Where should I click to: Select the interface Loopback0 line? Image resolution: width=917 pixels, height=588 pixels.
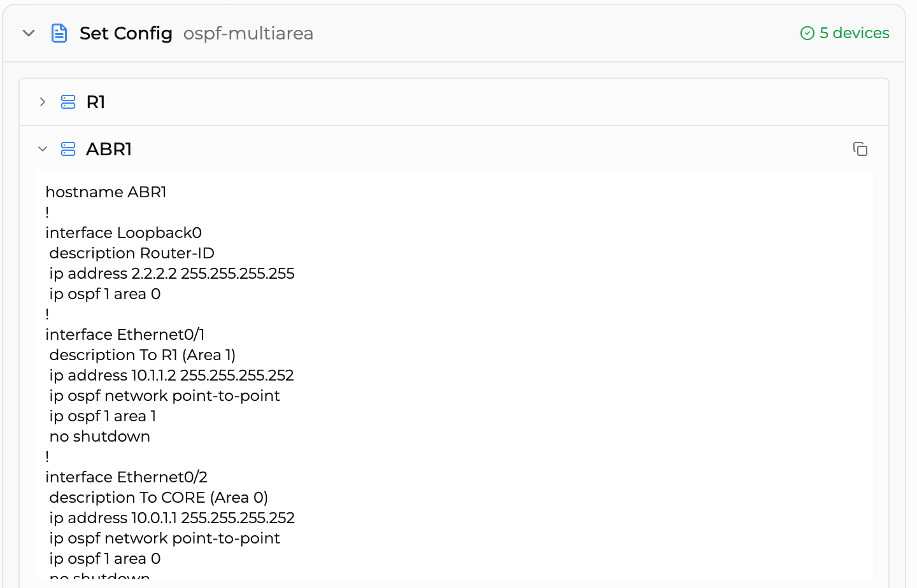coord(122,232)
